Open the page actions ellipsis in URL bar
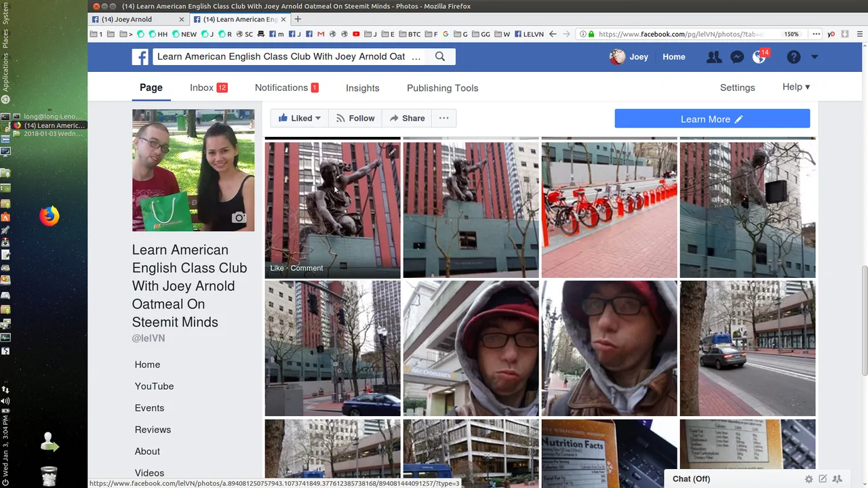This screenshot has width=868, height=488. click(x=816, y=34)
